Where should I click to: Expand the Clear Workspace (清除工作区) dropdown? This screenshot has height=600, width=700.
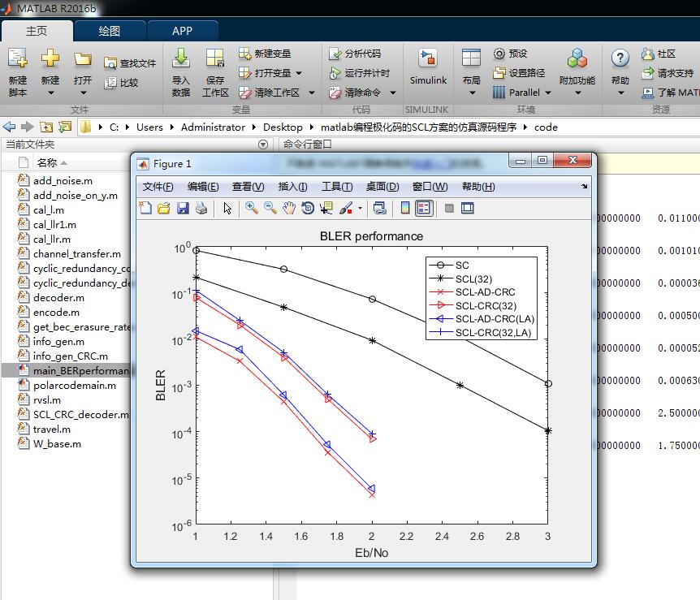(312, 93)
